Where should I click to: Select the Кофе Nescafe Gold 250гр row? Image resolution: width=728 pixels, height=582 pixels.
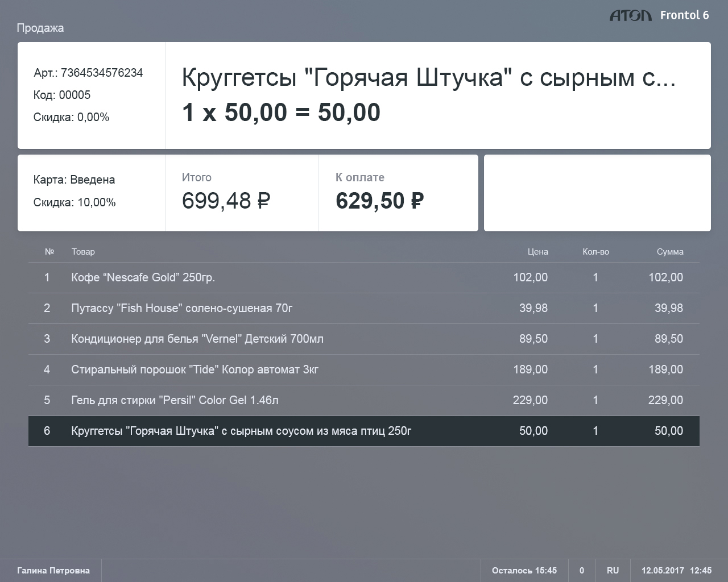click(x=364, y=277)
